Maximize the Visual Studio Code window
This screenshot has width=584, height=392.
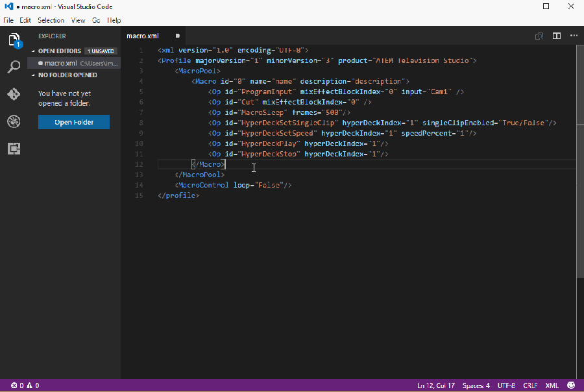tap(546, 6)
